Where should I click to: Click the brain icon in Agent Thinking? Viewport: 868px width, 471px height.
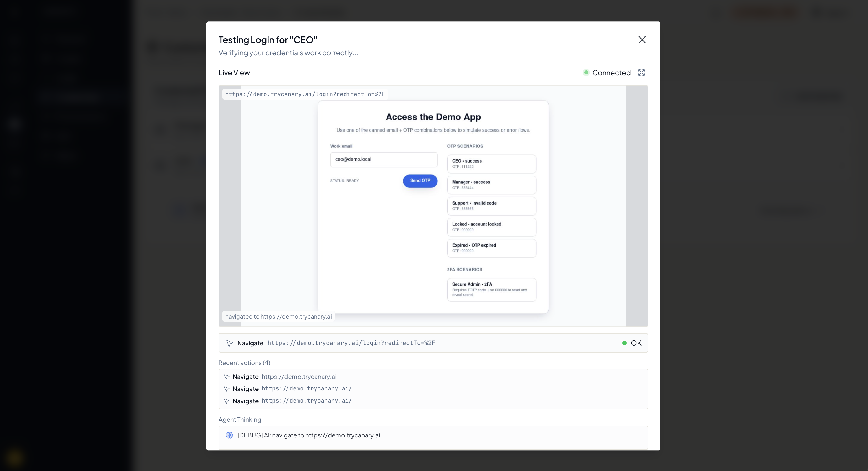click(229, 435)
